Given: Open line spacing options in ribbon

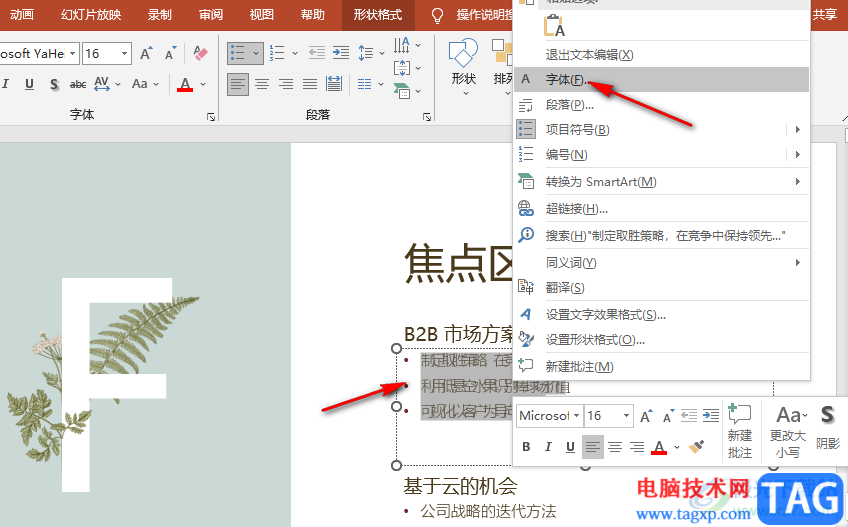Looking at the screenshot, I should pos(371,52).
